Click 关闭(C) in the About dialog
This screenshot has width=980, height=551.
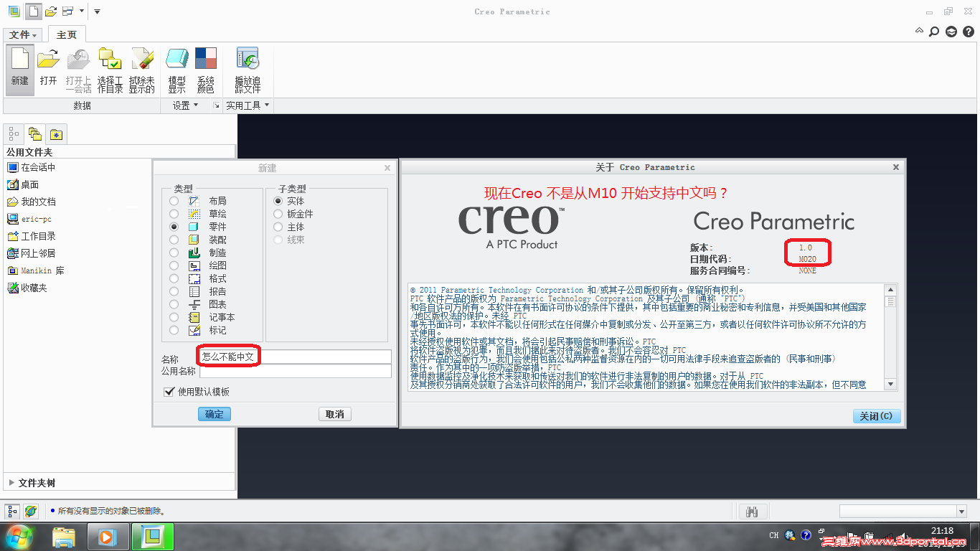pos(877,415)
